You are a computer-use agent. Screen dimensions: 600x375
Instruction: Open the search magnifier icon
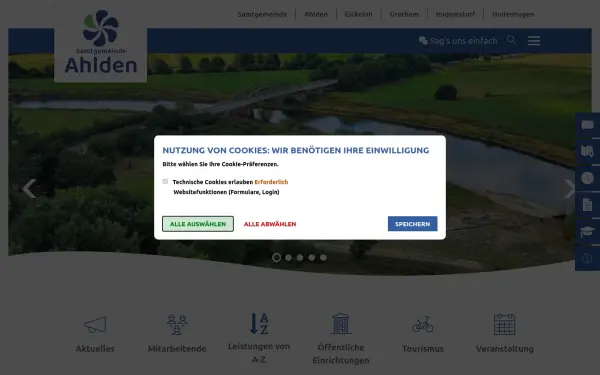pos(511,40)
